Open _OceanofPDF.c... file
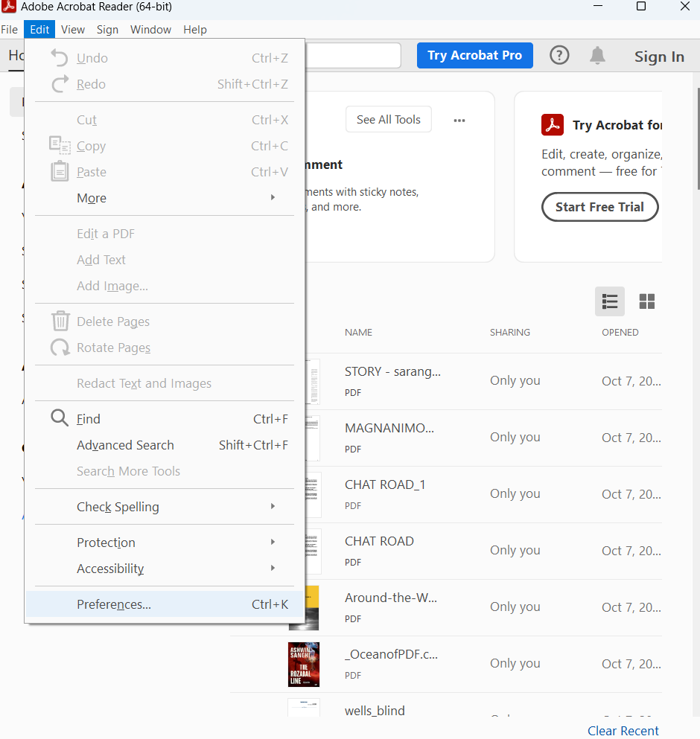Viewport: 700px width, 739px height. coord(391,654)
